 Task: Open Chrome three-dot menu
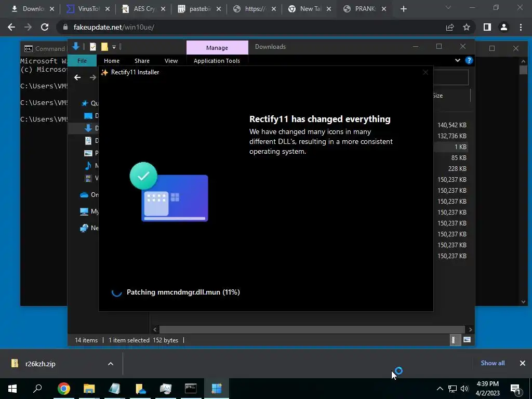click(x=521, y=27)
